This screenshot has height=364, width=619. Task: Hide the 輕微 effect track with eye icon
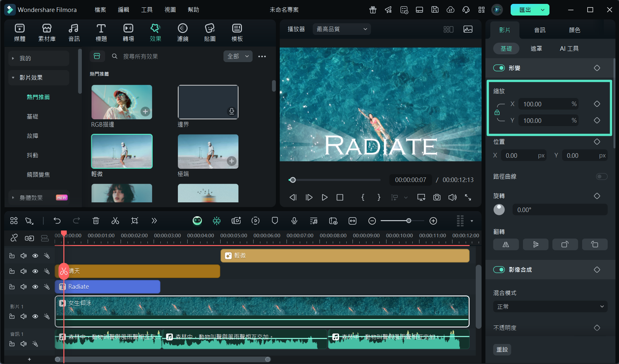pyautogui.click(x=35, y=256)
